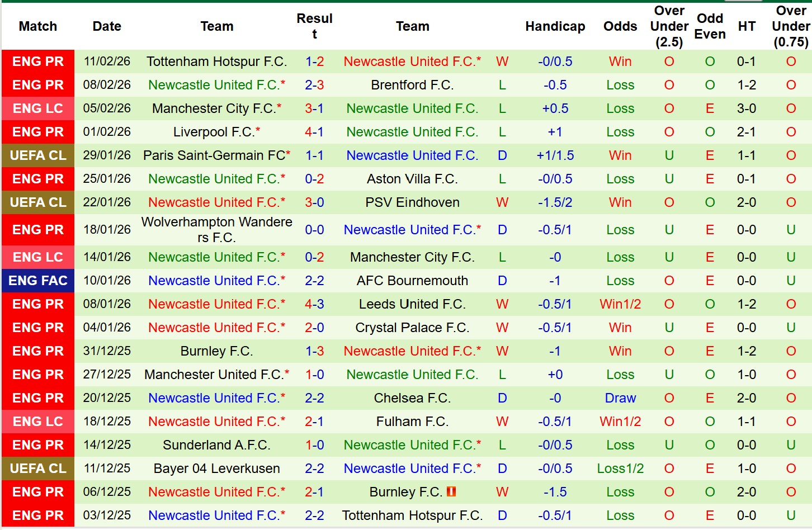The height and width of the screenshot is (530, 812).
Task: Open Wolverhampton Wanderers F.C. team link
Action: click(x=216, y=230)
